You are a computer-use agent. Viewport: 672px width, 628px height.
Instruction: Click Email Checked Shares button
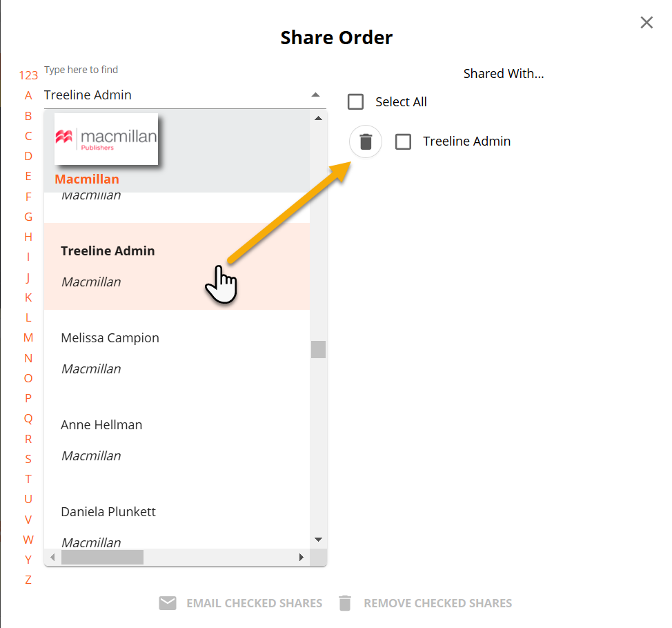point(240,602)
